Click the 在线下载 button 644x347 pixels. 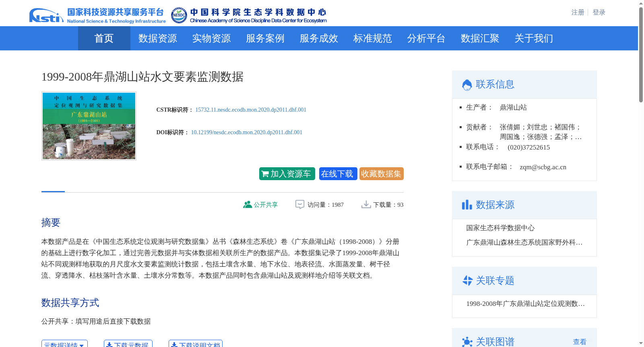click(x=338, y=174)
